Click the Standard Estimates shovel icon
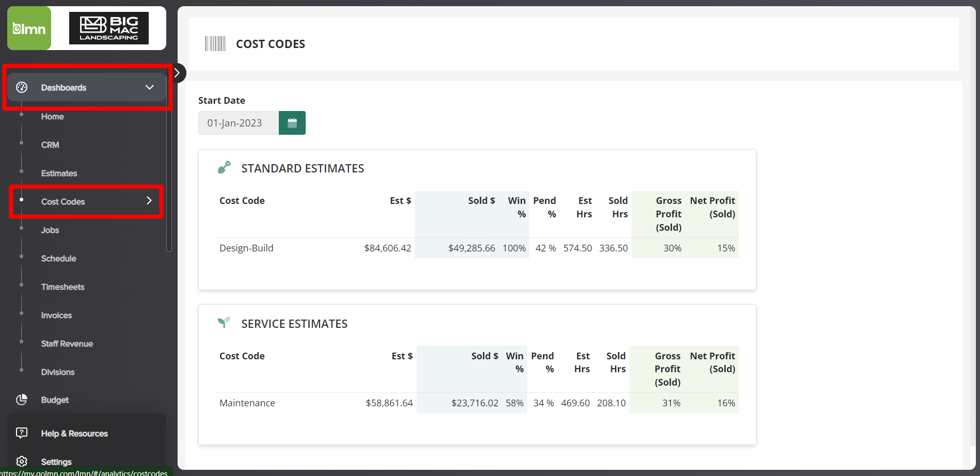Image resolution: width=980 pixels, height=476 pixels. coord(224,167)
